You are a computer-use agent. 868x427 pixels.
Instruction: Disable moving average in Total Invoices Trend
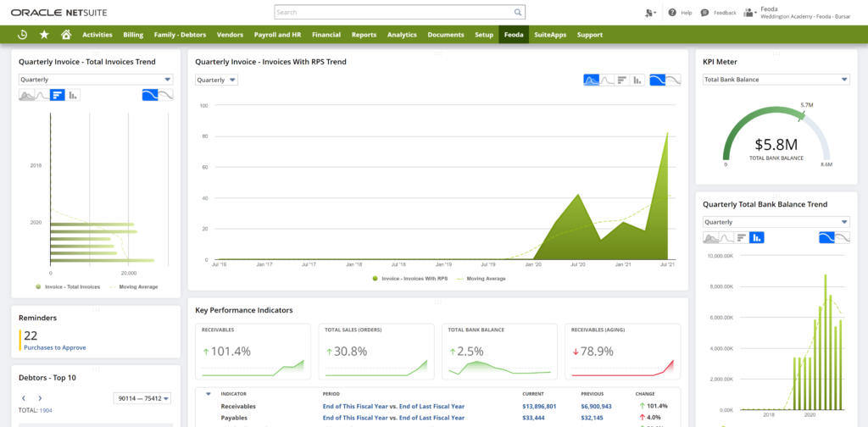[165, 95]
